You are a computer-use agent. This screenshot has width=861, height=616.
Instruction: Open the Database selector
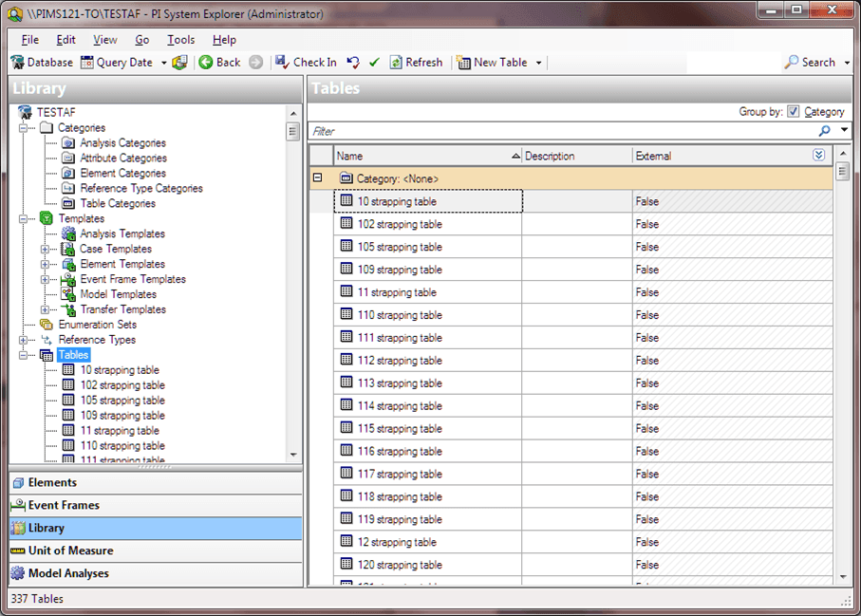coord(42,63)
